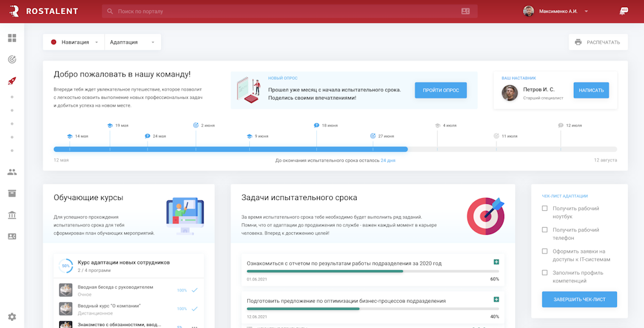The image size is (644, 328).
Task: Open the team people icon in sidebar
Action: point(12,172)
